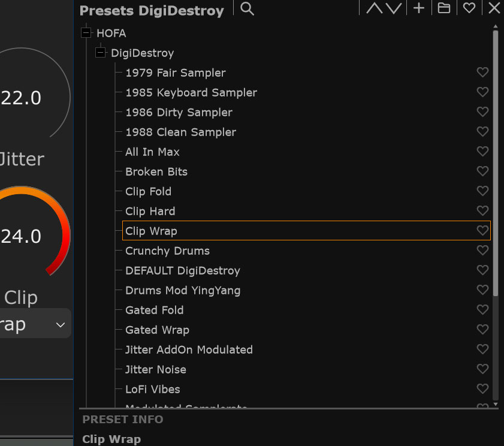Click the scrollbar down arrow

point(496,404)
